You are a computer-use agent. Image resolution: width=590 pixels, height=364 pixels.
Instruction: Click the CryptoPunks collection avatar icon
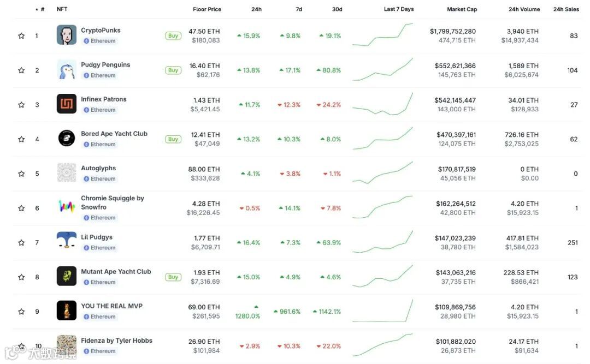(67, 35)
